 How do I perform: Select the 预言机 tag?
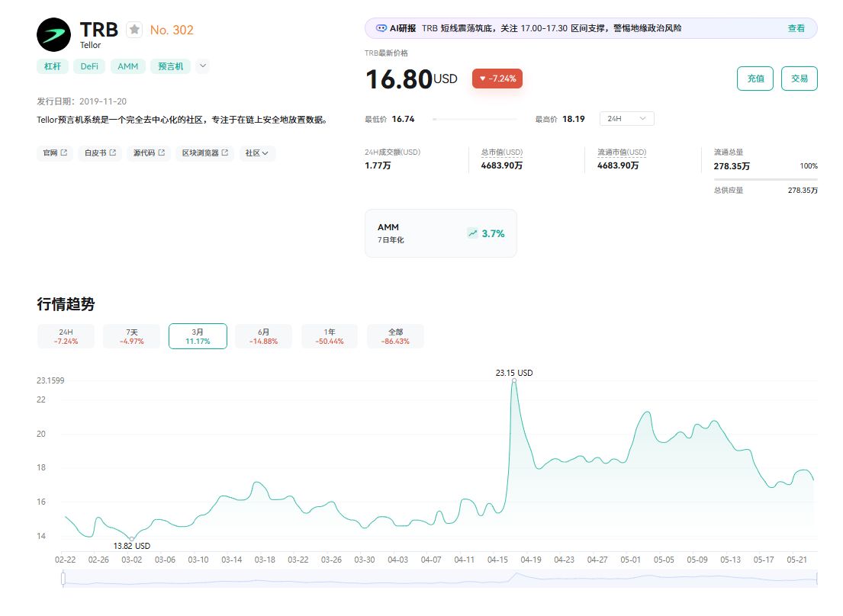170,66
